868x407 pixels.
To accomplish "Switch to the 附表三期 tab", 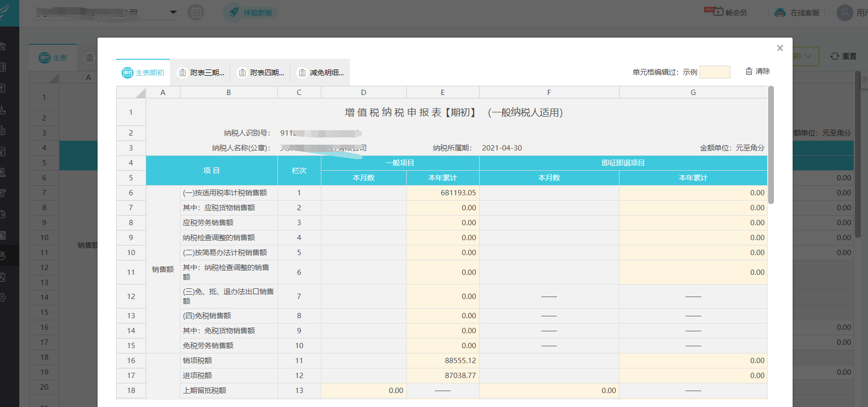I will [x=202, y=73].
